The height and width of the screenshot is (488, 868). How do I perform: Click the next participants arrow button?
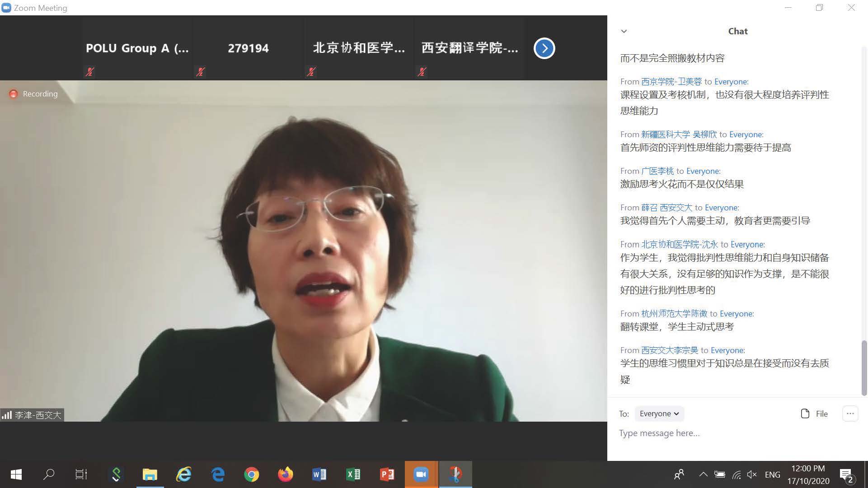click(544, 48)
